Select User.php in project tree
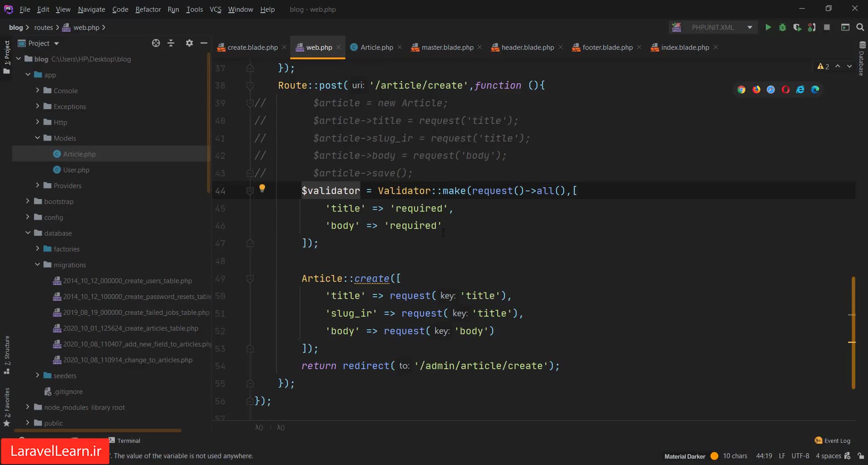Image resolution: width=868 pixels, height=465 pixels. click(76, 170)
